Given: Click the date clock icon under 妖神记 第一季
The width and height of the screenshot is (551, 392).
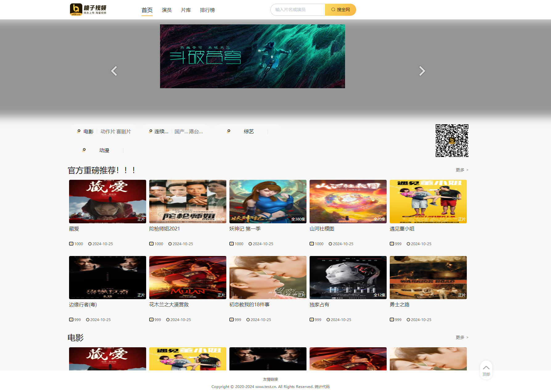Looking at the screenshot, I should [250, 244].
